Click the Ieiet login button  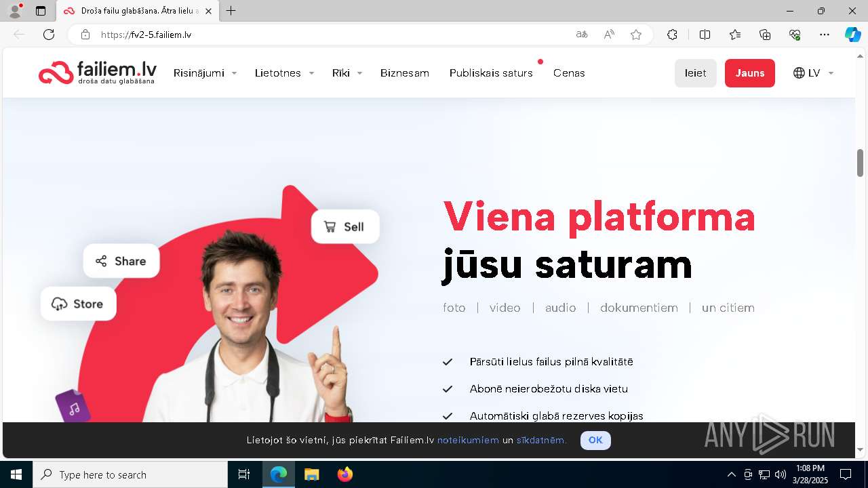[696, 73]
